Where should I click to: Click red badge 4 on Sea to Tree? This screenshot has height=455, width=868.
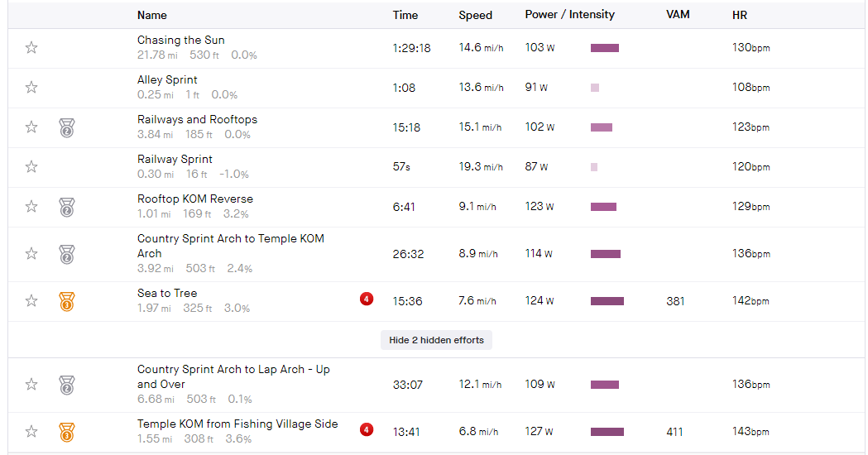point(367,299)
